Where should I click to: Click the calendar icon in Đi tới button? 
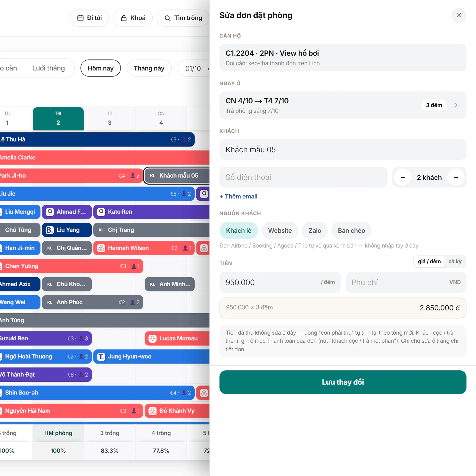click(80, 18)
